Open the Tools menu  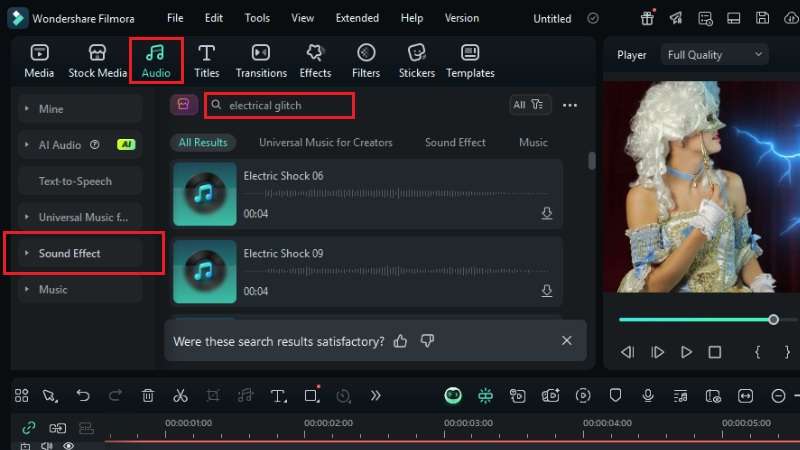coord(257,18)
